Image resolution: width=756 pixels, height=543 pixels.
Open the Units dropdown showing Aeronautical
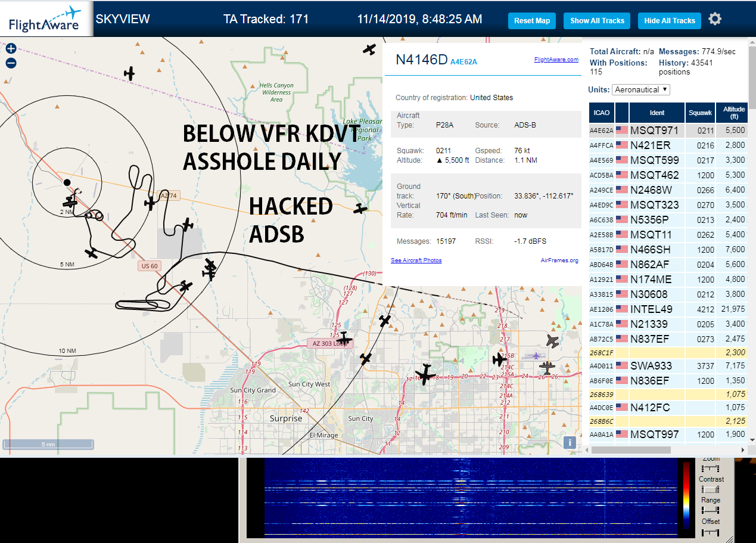[641, 89]
